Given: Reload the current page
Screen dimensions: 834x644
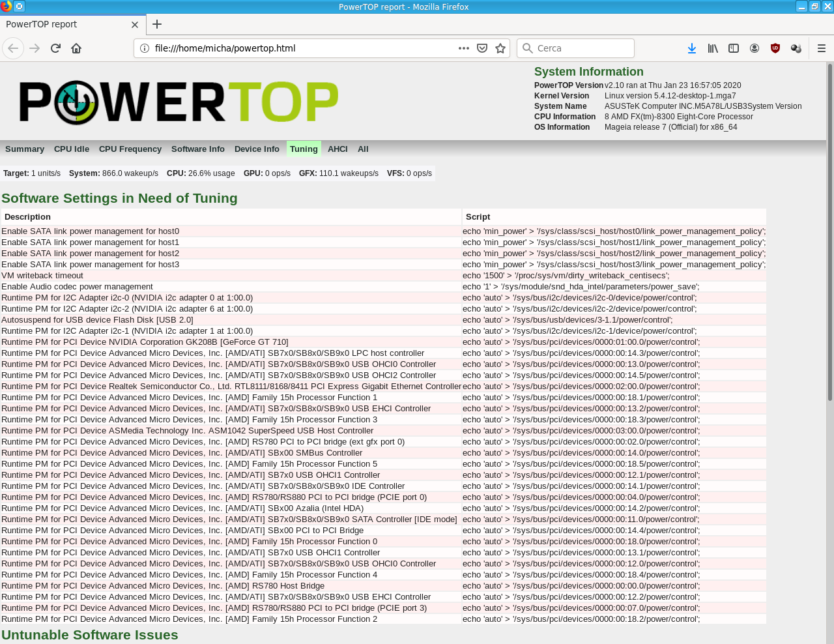Looking at the screenshot, I should click(55, 48).
